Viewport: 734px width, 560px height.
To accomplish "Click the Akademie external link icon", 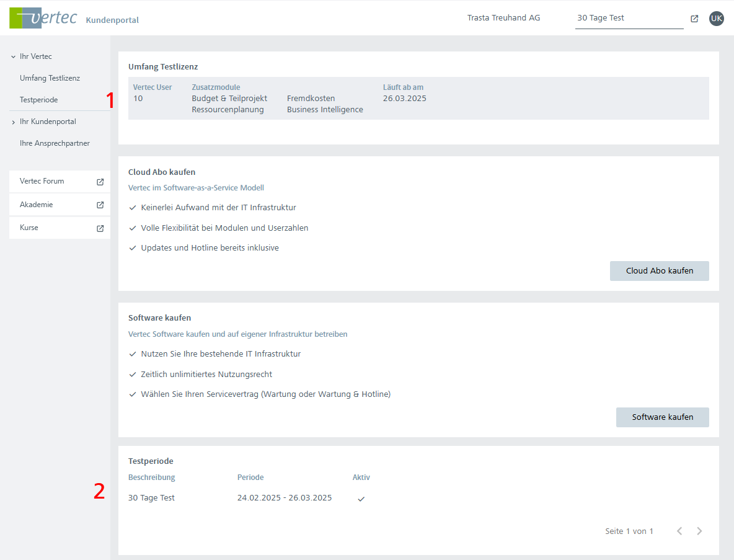I will pyautogui.click(x=100, y=205).
